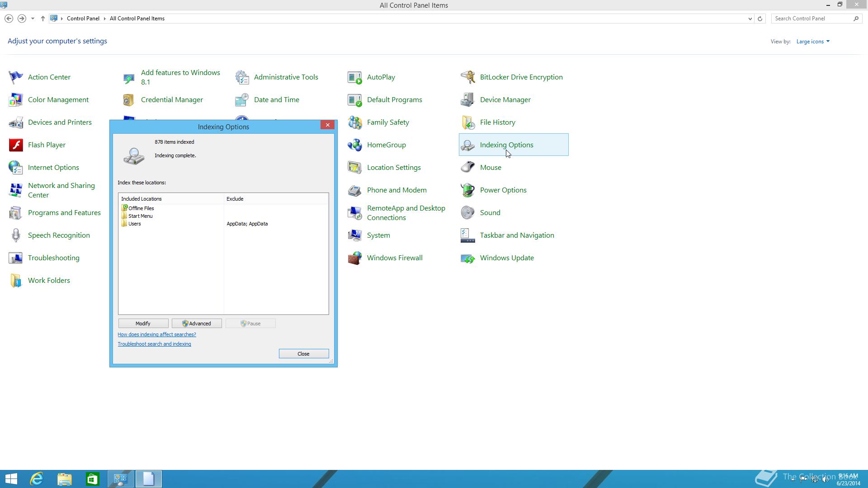Viewport: 868px width, 488px height.
Task: Open the Credential Manager icon
Action: pyautogui.click(x=129, y=100)
